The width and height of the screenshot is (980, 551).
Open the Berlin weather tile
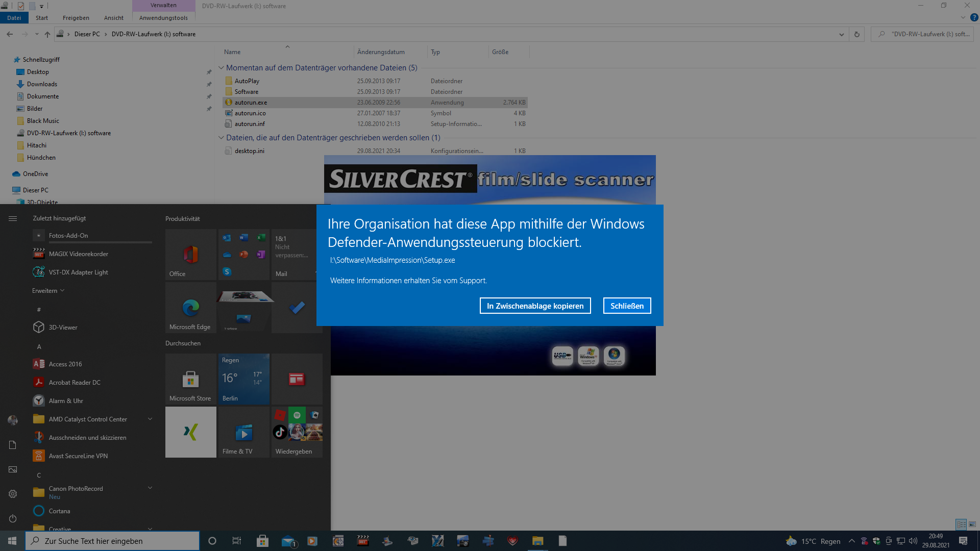tap(244, 379)
